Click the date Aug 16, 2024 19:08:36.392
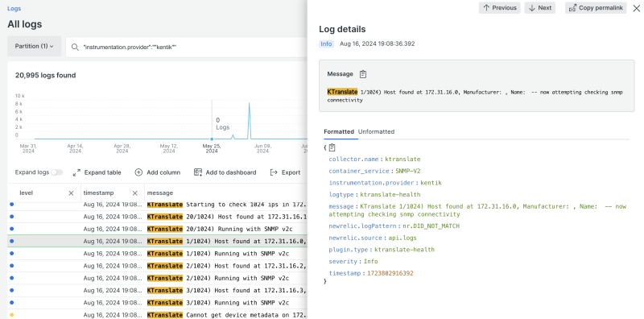The height and width of the screenshot is (319, 644). pyautogui.click(x=377, y=44)
